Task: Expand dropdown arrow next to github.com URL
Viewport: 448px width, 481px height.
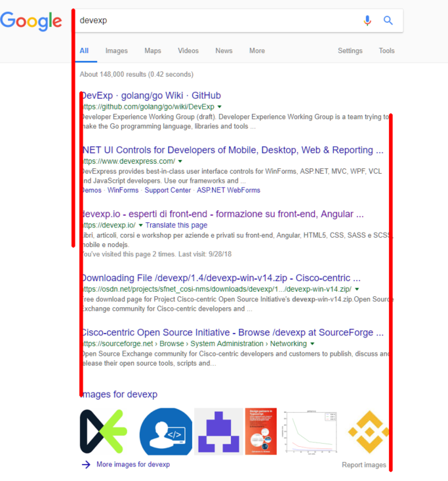Action: (x=220, y=107)
